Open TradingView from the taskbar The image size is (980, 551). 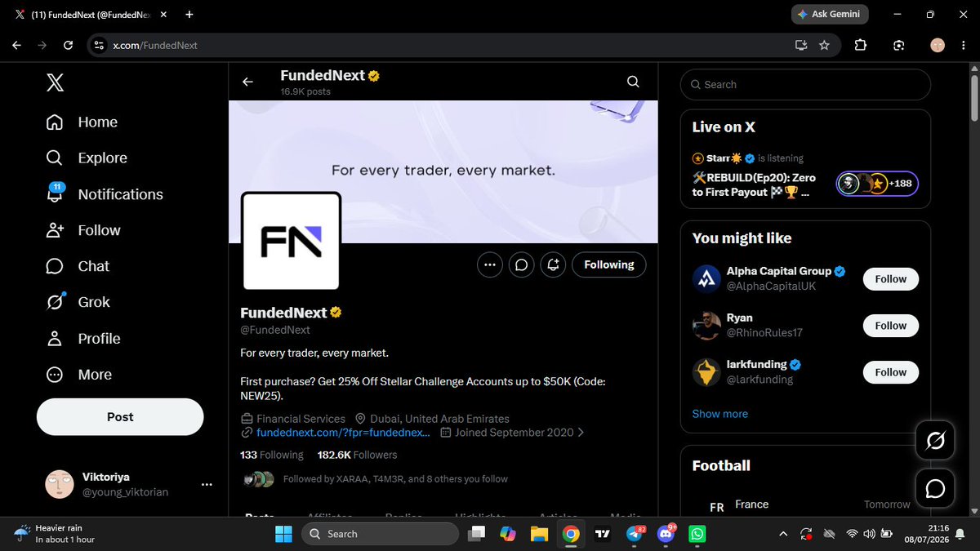pos(603,534)
